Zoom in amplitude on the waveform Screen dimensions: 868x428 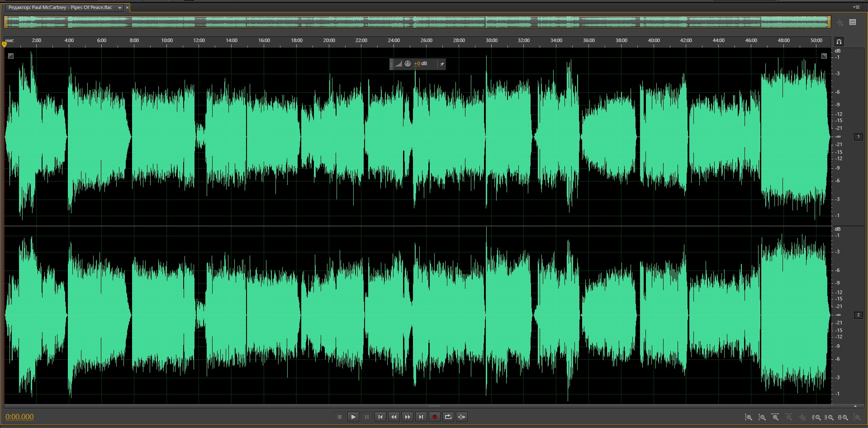(749, 417)
